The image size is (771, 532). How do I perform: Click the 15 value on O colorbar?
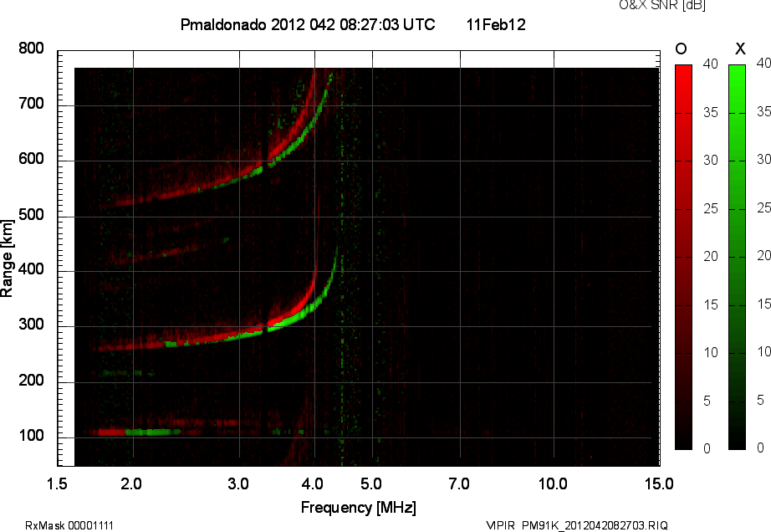click(711, 304)
